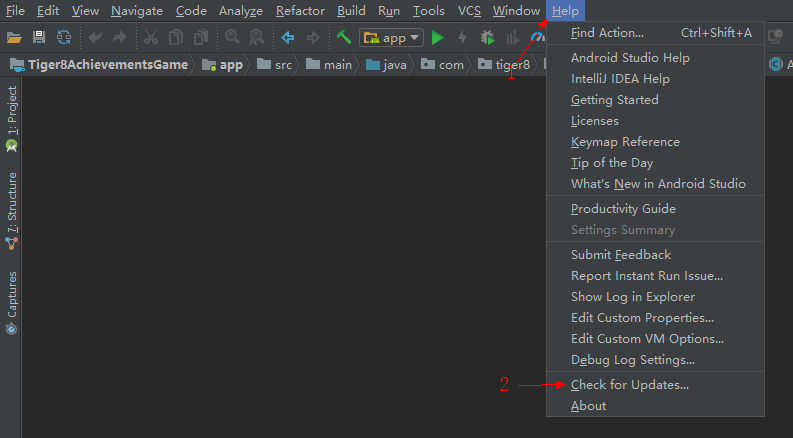Click the com package breadcrumb
Screen dimensions: 793x438
coord(442,65)
